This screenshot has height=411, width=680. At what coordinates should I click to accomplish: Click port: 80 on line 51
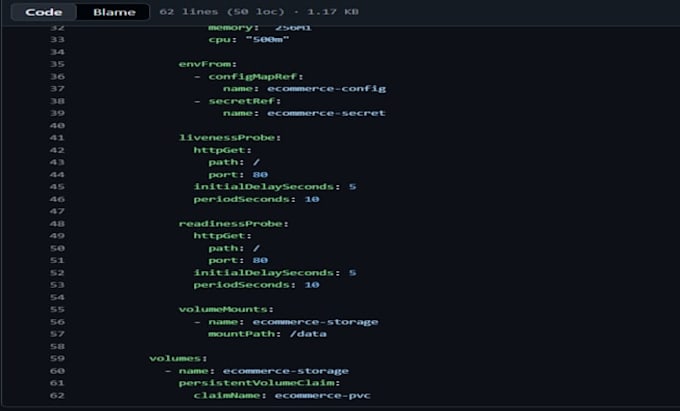click(x=238, y=261)
